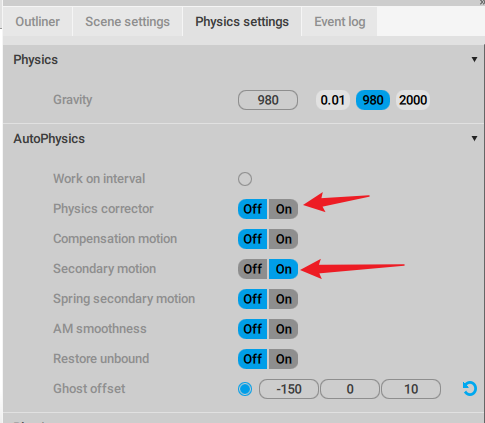Viewport: 485px width, 423px height.
Task: Click the Gravity value input field
Action: tap(268, 100)
